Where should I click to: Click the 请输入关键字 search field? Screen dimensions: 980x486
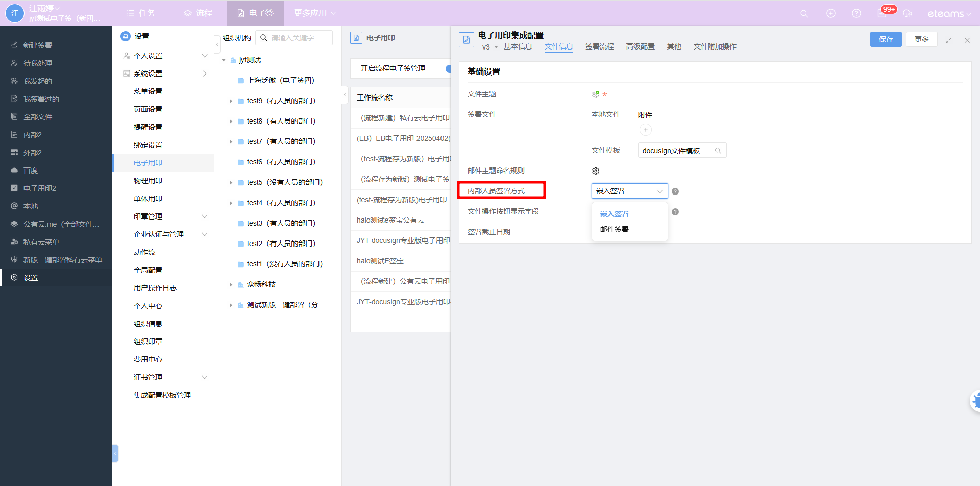coord(299,38)
